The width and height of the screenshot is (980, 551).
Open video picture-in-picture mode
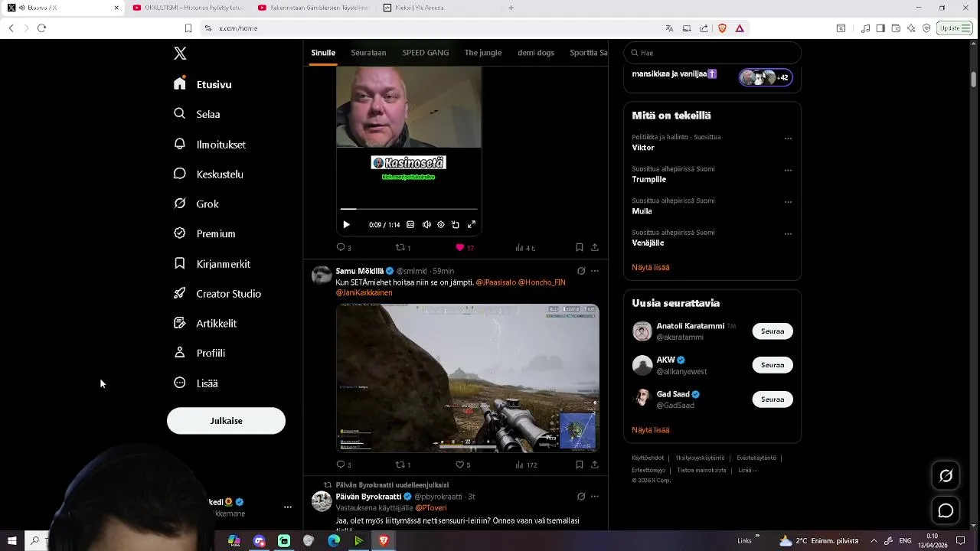(x=456, y=224)
